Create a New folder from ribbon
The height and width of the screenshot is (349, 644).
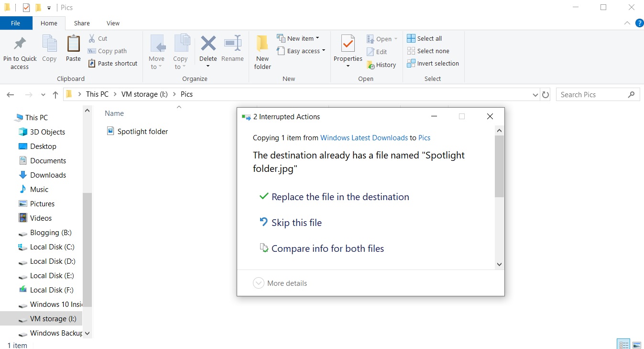(262, 52)
